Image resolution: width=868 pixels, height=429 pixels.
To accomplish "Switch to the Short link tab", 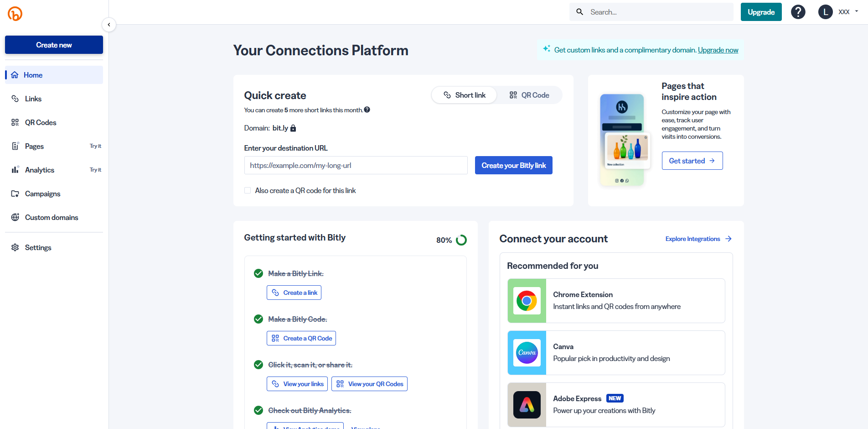I will (464, 95).
